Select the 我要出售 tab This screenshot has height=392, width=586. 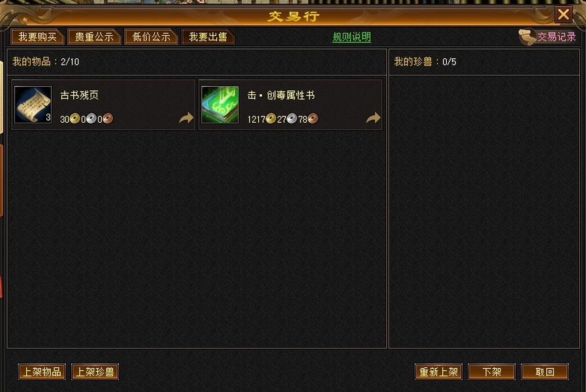(208, 37)
